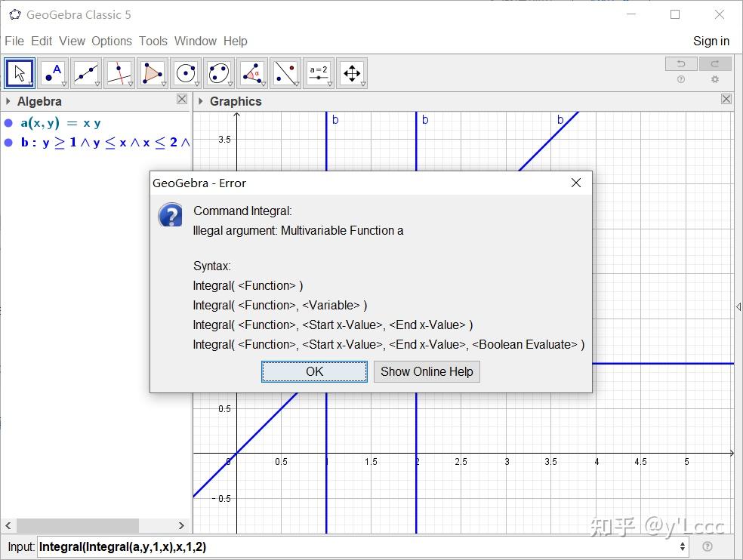Screen dimensions: 743x560
Task: Open the Tools menu
Action: (153, 42)
